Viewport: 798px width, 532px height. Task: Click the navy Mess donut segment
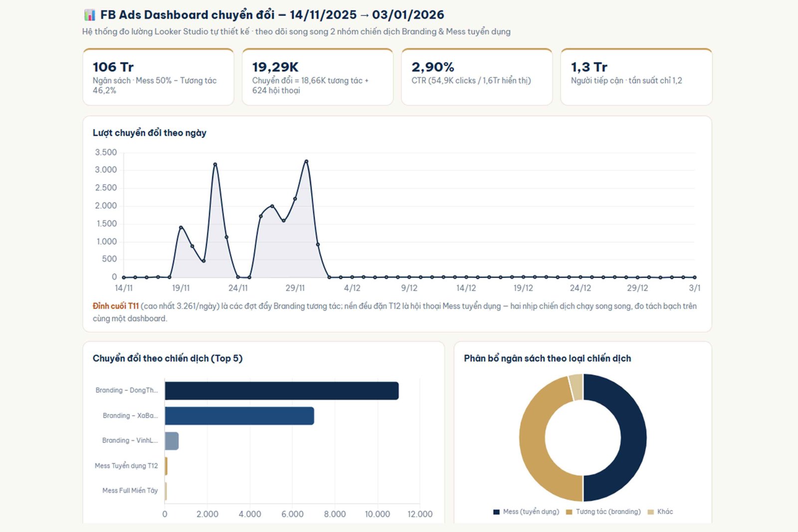[633, 438]
